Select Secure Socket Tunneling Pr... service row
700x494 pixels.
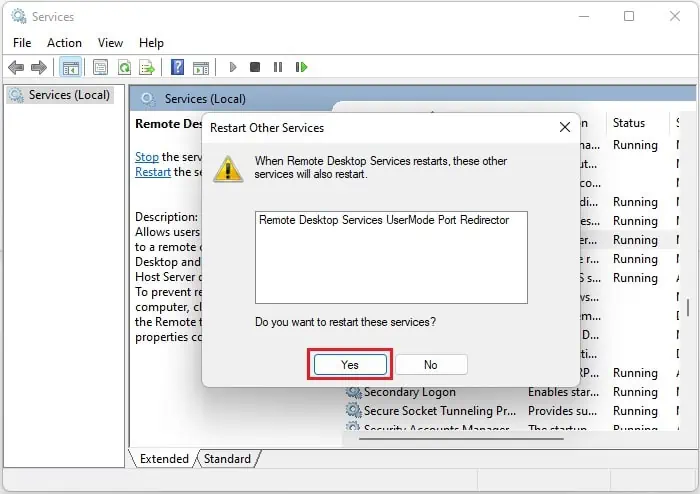coord(512,411)
